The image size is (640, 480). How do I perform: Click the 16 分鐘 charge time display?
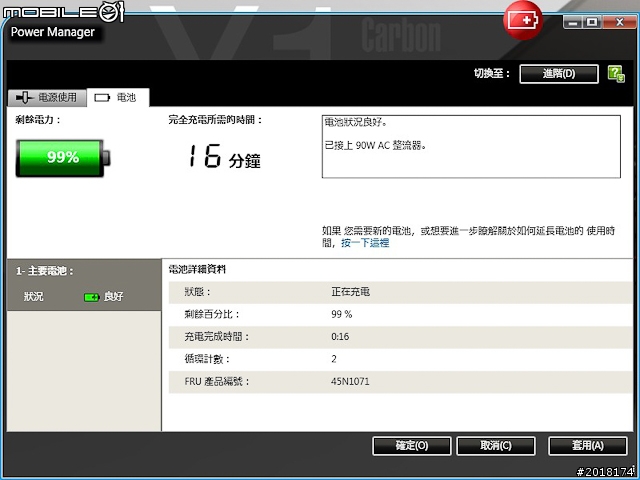point(224,157)
